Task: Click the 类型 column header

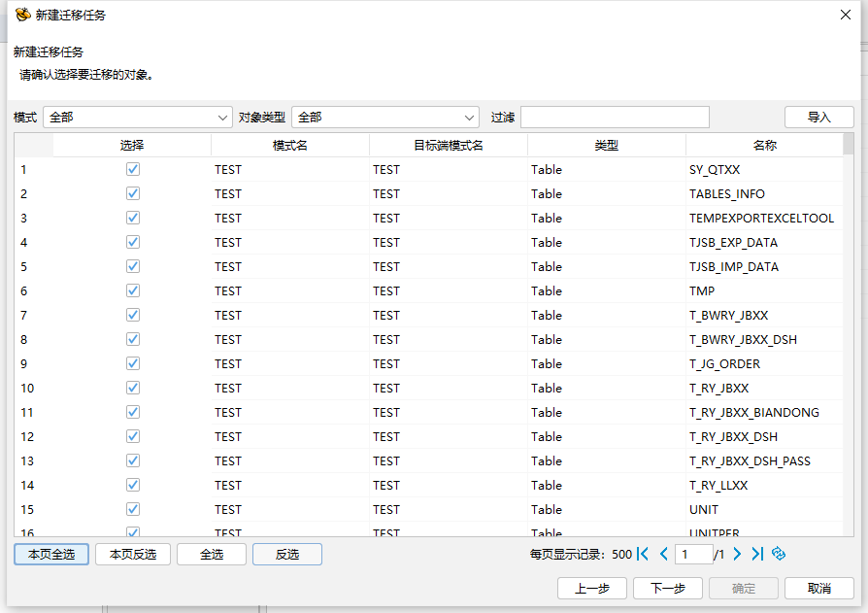Action: [x=607, y=145]
